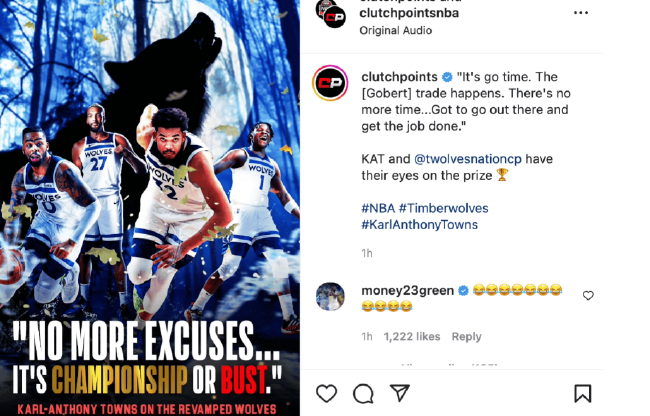Image resolution: width=650 pixels, height=416 pixels.
Task: Open money23green's profile avatar
Action: [330, 296]
